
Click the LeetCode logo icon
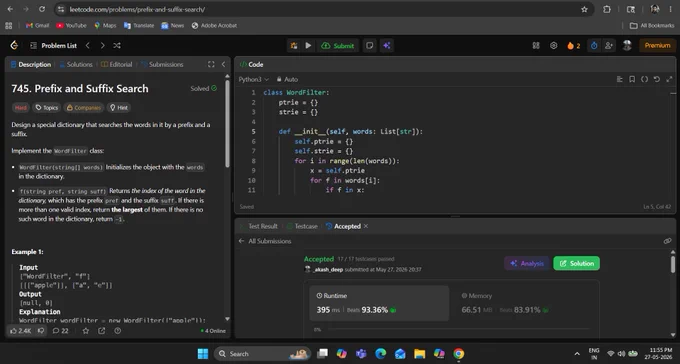(14, 45)
